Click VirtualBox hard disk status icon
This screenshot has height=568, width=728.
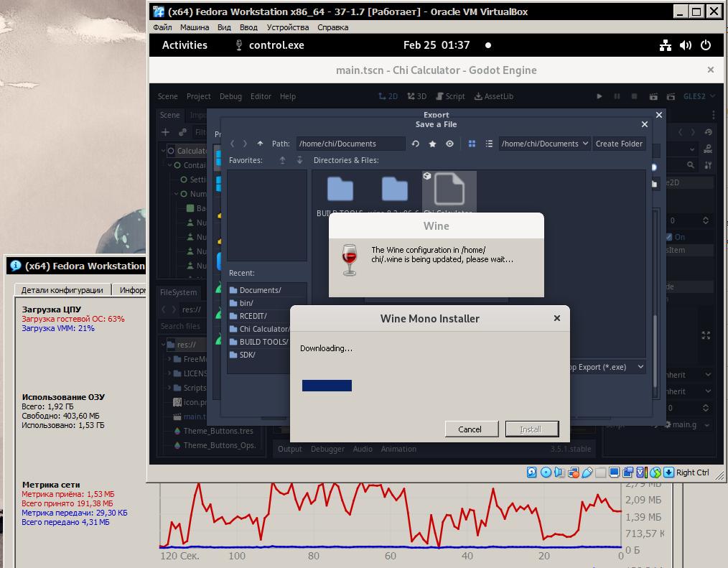click(531, 472)
